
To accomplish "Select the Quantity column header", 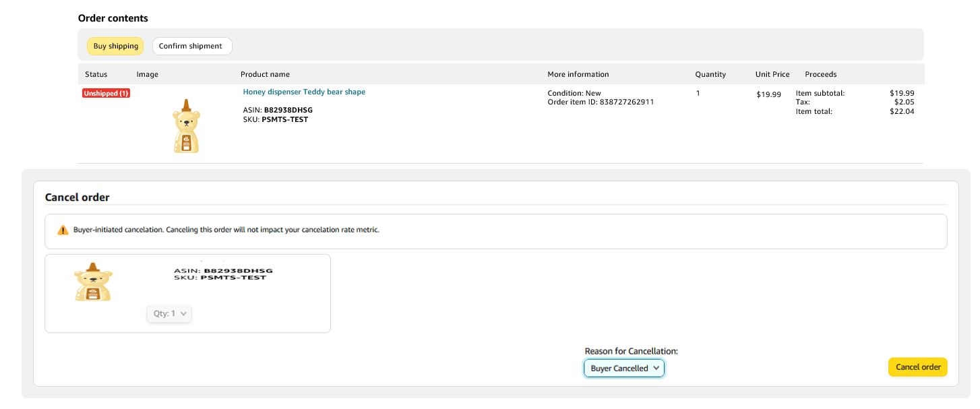I will 710,75.
